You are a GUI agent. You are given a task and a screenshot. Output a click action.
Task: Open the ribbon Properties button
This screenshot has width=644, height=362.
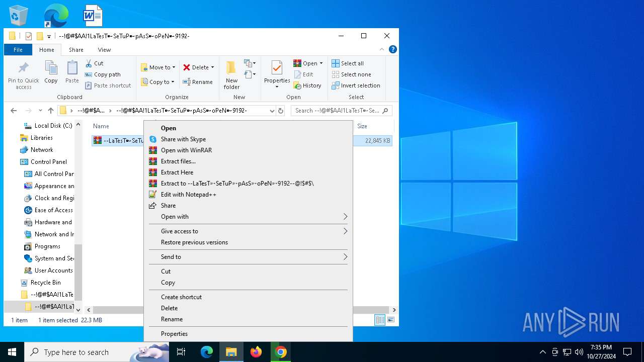coord(277,75)
